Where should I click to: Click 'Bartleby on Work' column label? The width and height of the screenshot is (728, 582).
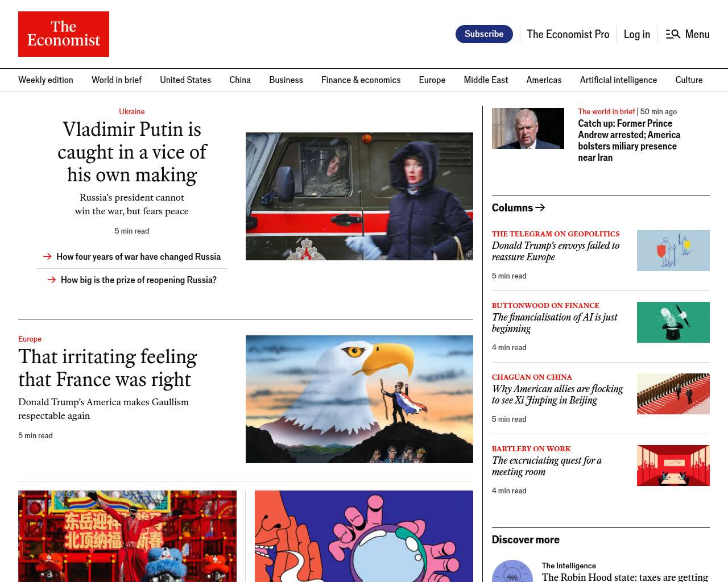(x=531, y=448)
